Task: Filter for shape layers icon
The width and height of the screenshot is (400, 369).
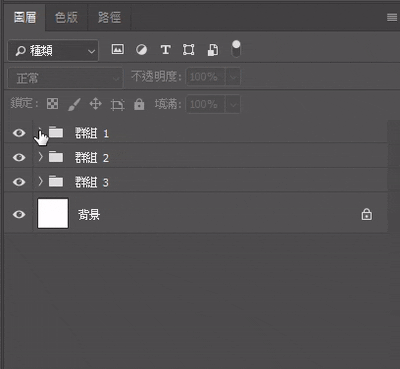Action: point(188,50)
